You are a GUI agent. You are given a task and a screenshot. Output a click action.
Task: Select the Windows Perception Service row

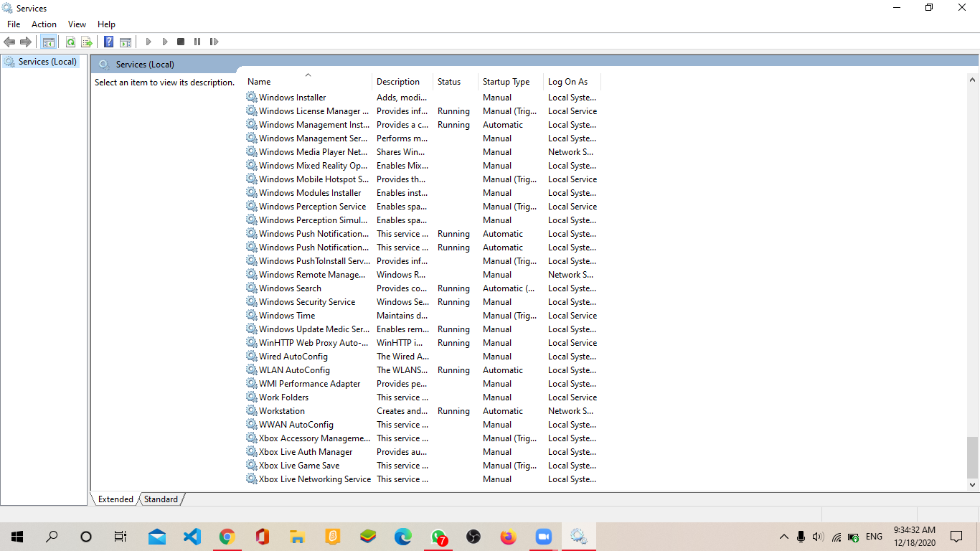[x=423, y=206]
